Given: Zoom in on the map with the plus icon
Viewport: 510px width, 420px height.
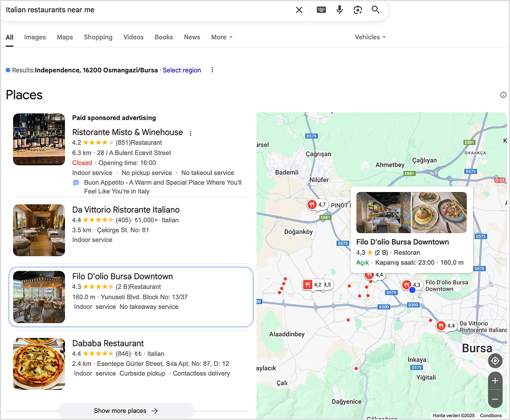Looking at the screenshot, I should tap(495, 380).
